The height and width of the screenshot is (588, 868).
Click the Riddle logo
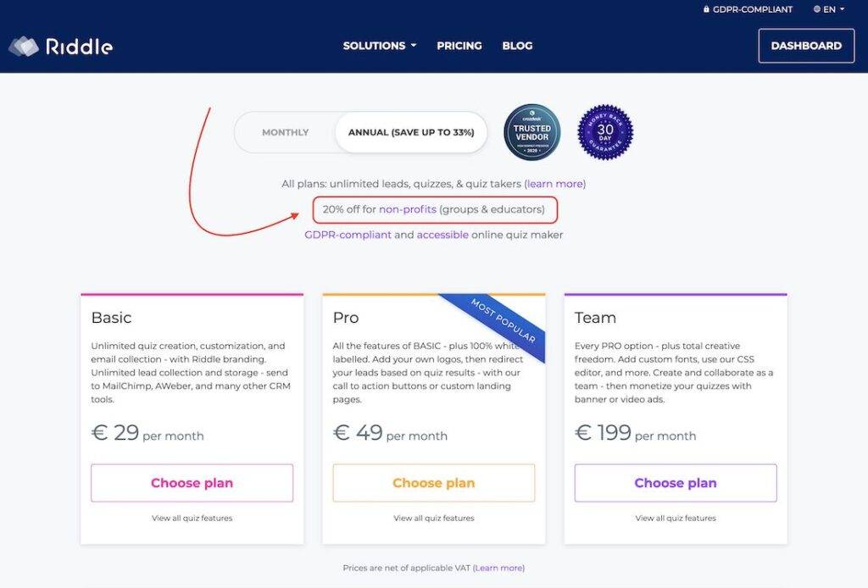(61, 47)
